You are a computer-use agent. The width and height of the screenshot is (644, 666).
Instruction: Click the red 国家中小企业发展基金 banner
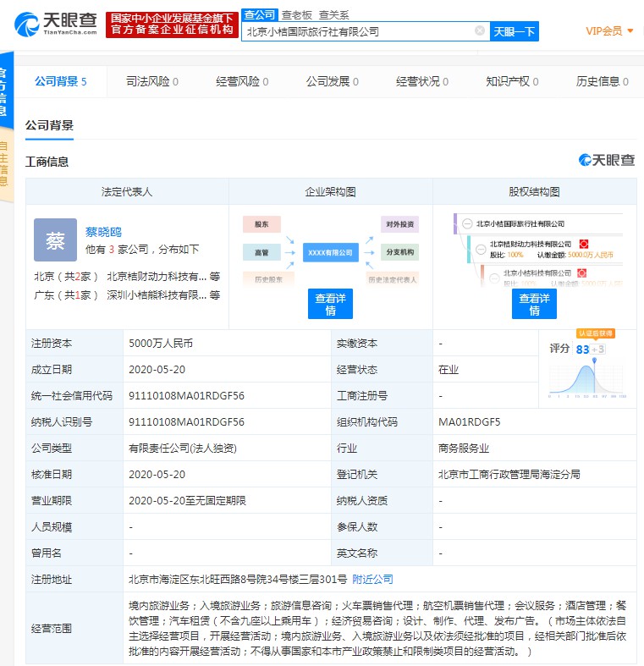pos(172,25)
